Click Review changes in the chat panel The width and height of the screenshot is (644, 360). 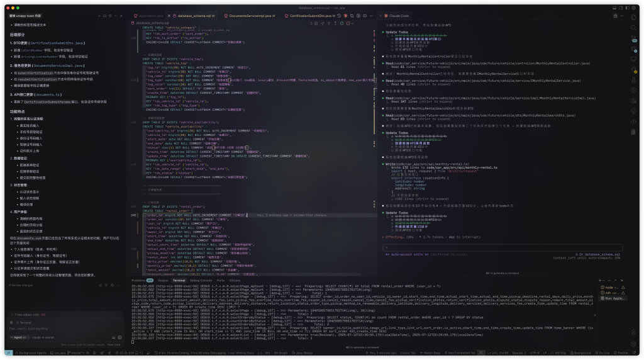[x=23, y=285]
